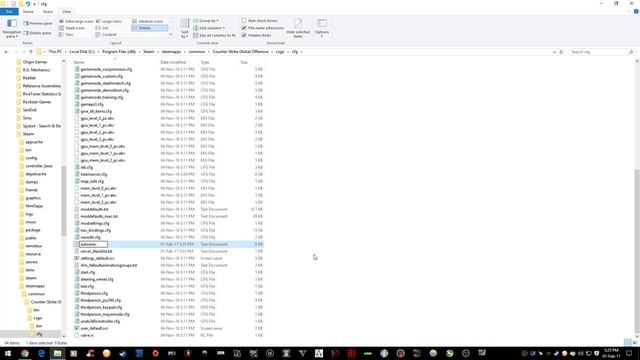Click Local Disk (C:) breadcrumb

click(x=82, y=52)
